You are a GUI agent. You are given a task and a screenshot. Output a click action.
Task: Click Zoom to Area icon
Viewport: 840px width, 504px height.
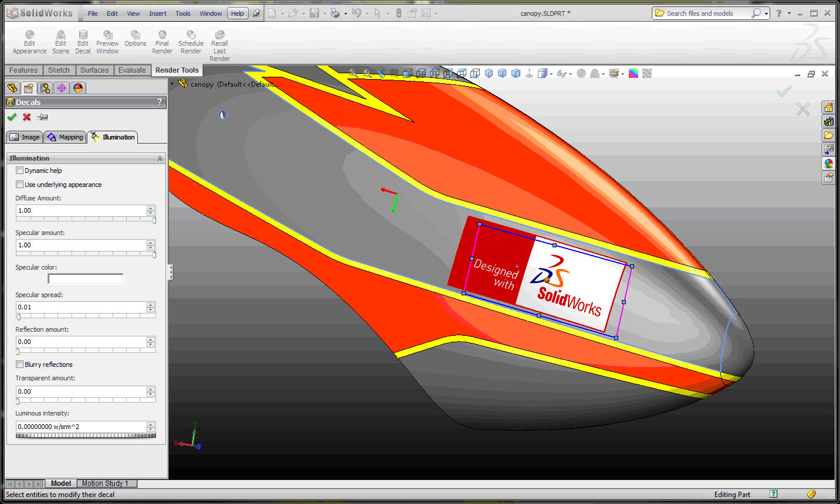click(x=367, y=73)
